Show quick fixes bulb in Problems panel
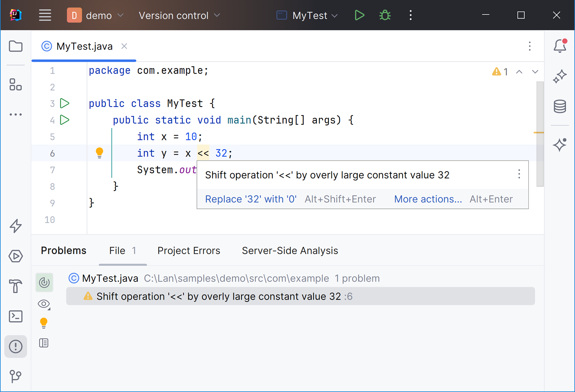The width and height of the screenshot is (575, 392). (44, 323)
